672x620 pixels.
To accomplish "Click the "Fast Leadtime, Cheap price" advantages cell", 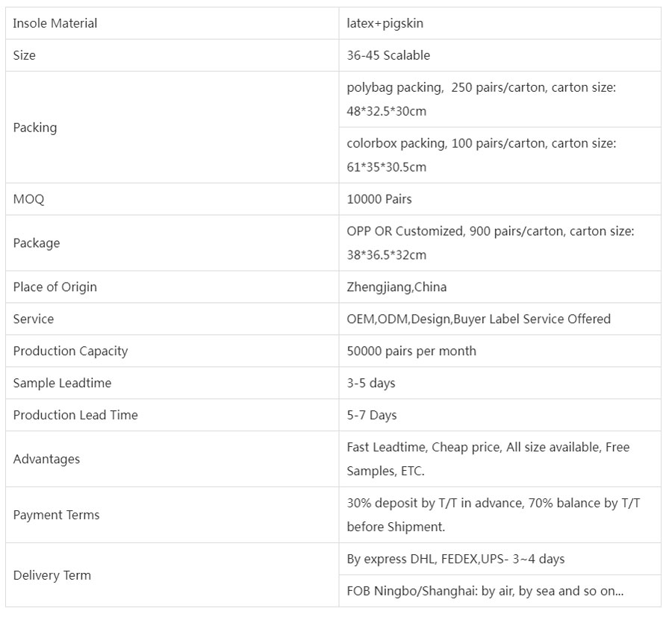I will click(488, 459).
